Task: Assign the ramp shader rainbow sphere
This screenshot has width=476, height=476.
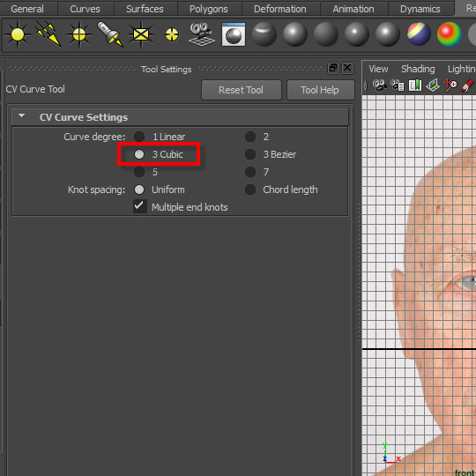Action: coord(450,34)
